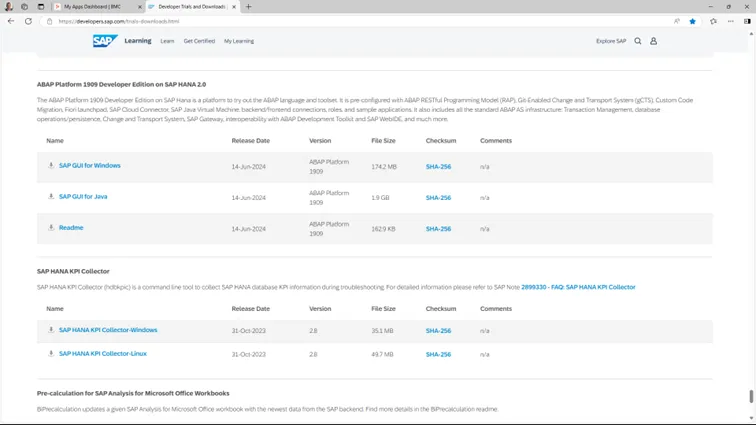Open SHA-256 checksum for SAP GUI for Windows

438,166
